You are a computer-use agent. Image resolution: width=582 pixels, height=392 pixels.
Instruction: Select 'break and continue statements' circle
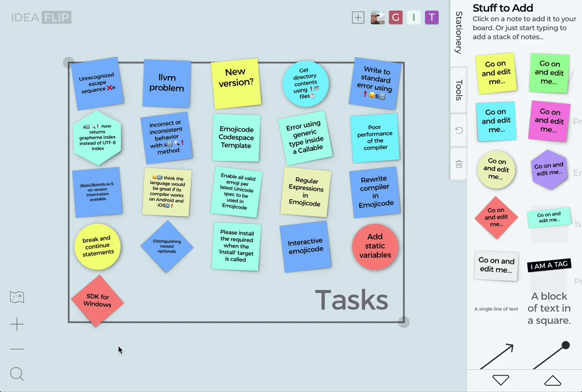(97, 247)
